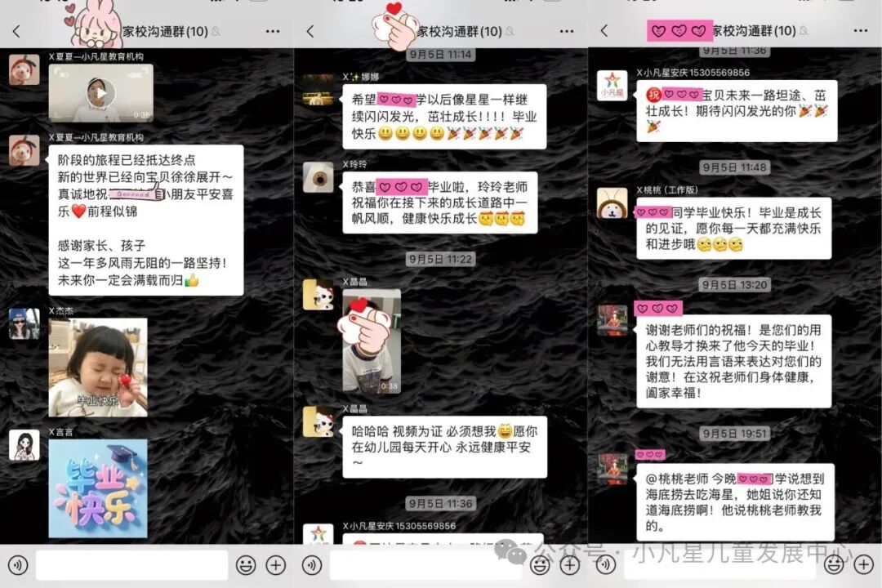
Task: Select 桃桃's message 同学毕业快乐
Action: 733,229
